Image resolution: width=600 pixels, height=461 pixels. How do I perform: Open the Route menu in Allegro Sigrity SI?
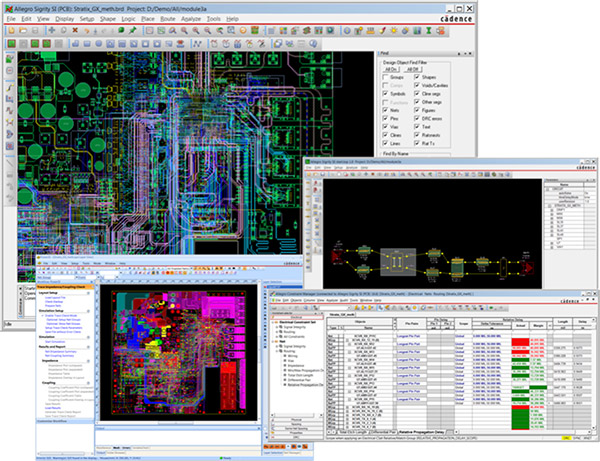point(168,19)
